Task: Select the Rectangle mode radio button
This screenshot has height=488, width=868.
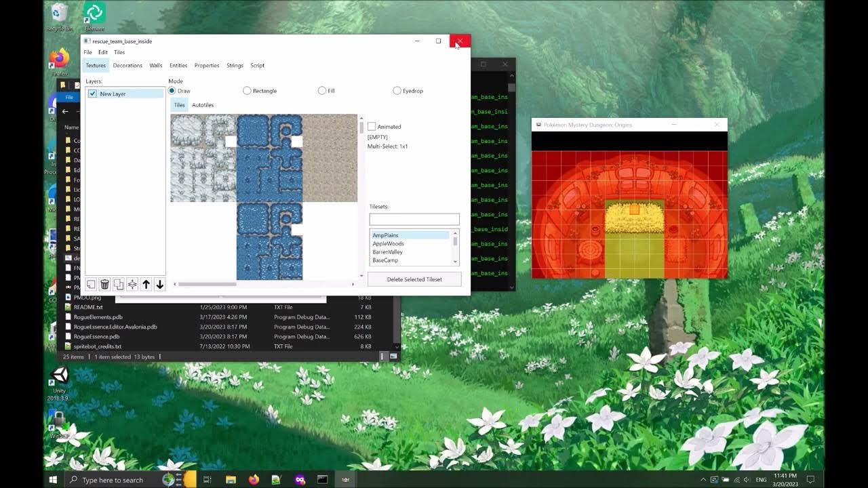Action: click(247, 90)
